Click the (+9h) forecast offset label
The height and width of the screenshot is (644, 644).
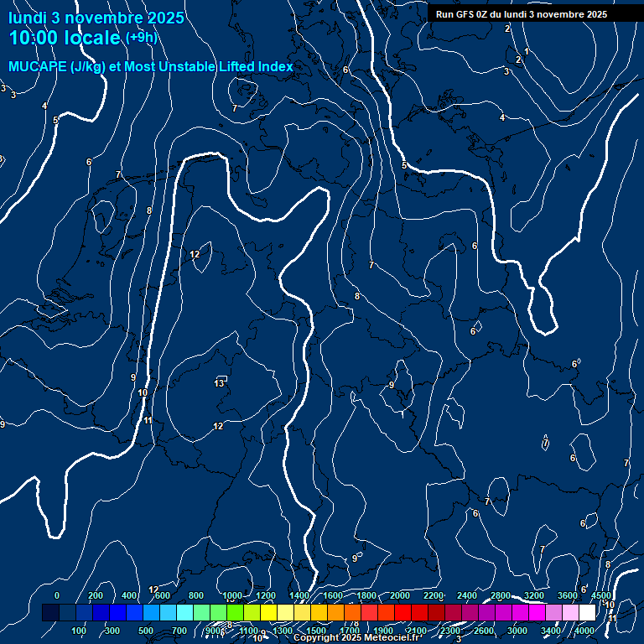[x=141, y=38]
